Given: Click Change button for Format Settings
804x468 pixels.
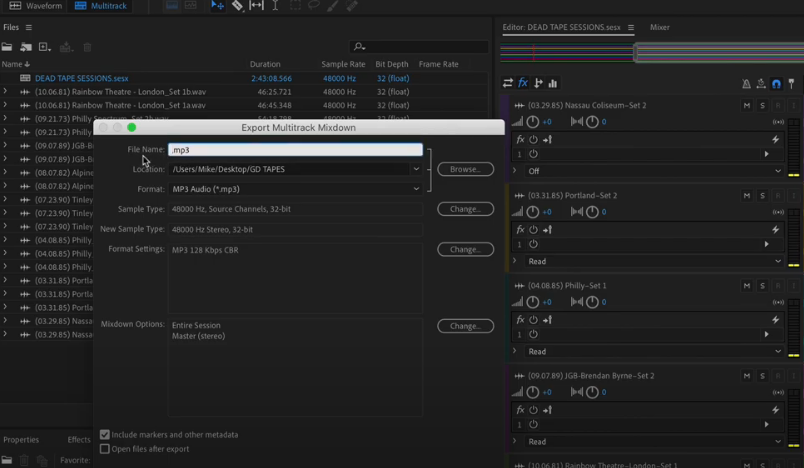Looking at the screenshot, I should [x=466, y=250].
